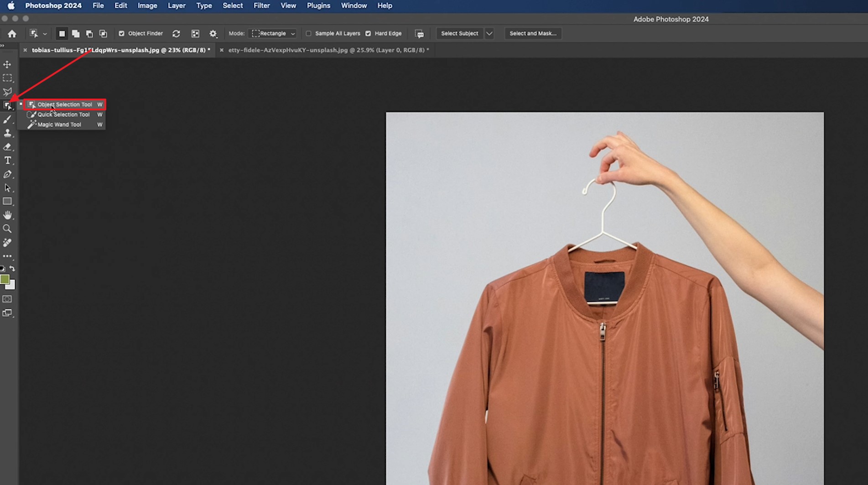
Task: Select the Polygonal Lasso tool
Action: tap(7, 92)
